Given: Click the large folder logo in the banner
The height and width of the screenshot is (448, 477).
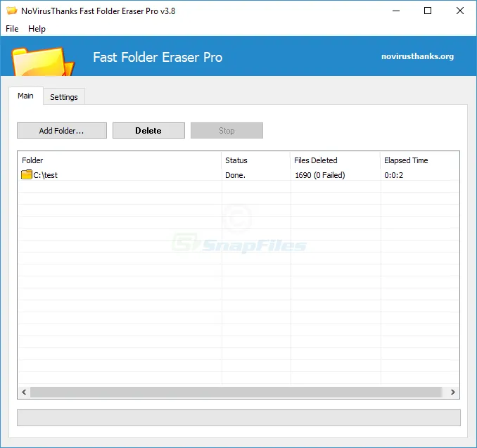Looking at the screenshot, I should point(43,61).
